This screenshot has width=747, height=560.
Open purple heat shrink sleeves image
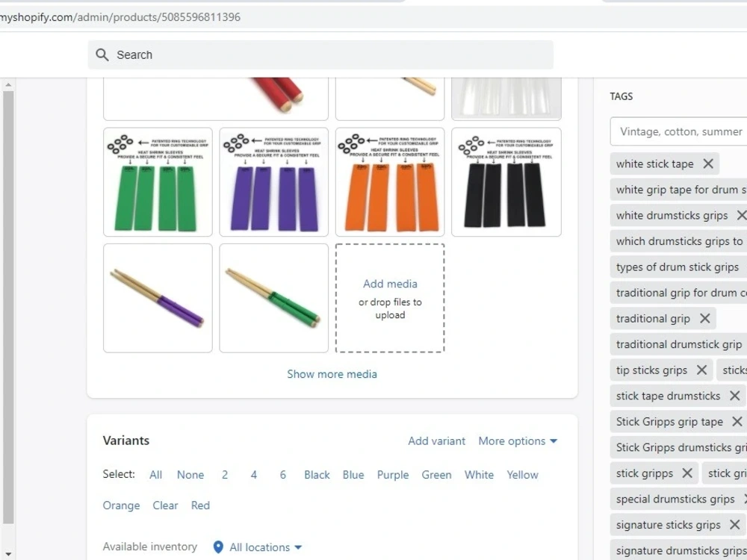(274, 182)
